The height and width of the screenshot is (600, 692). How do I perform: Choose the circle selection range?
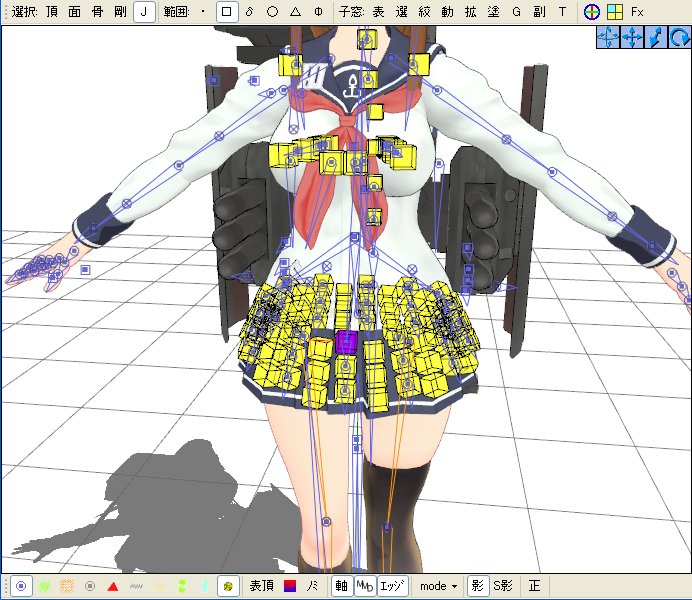tap(273, 12)
